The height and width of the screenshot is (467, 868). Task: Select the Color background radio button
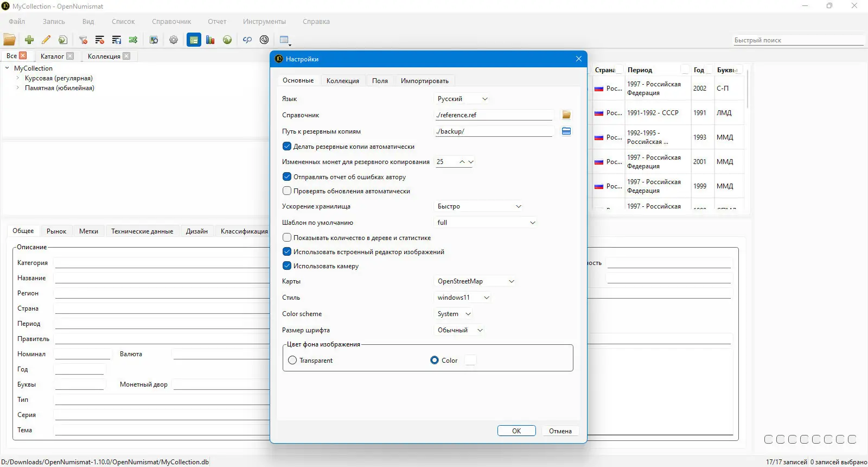pos(435,360)
